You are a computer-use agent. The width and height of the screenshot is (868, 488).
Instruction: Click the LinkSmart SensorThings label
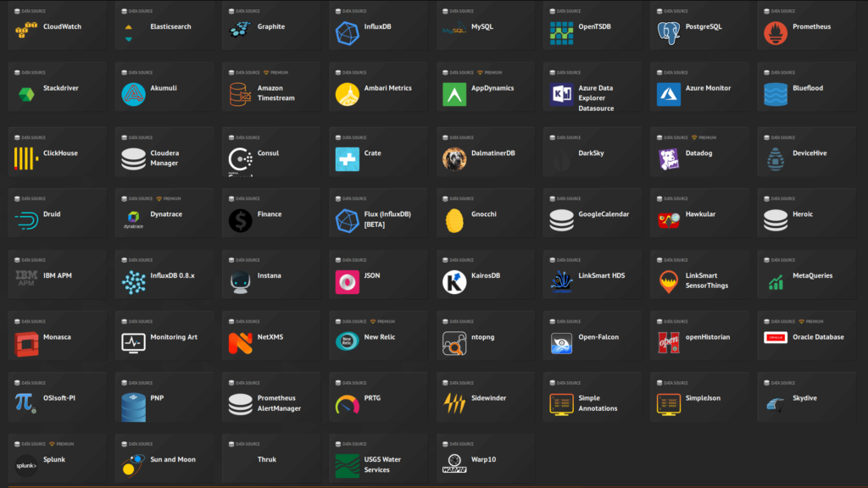click(x=706, y=280)
